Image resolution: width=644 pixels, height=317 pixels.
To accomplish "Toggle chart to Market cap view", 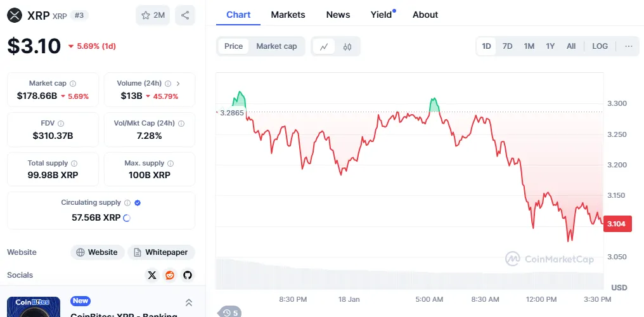I will (x=276, y=46).
